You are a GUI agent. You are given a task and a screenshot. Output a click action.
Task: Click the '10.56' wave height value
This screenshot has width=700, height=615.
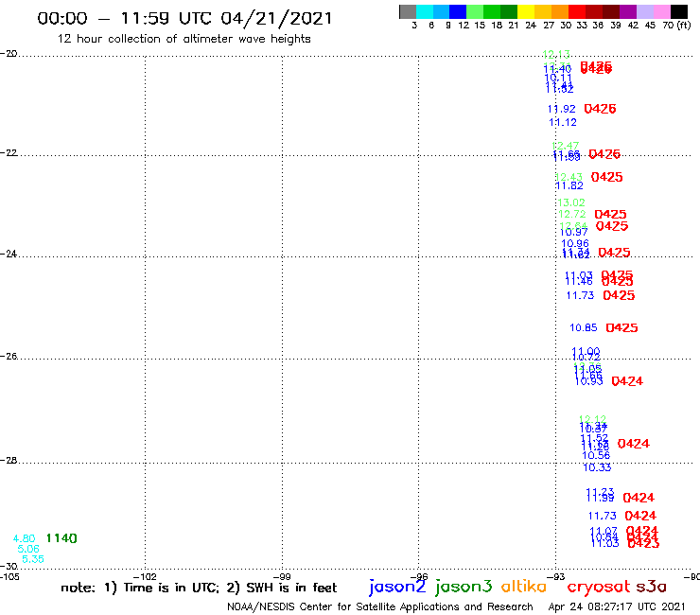(x=596, y=455)
